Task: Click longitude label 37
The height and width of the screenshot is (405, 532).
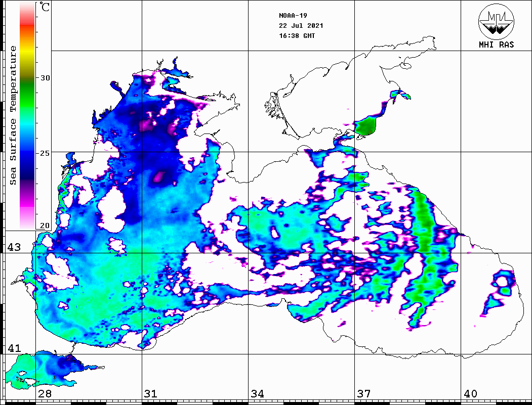Action: point(364,394)
